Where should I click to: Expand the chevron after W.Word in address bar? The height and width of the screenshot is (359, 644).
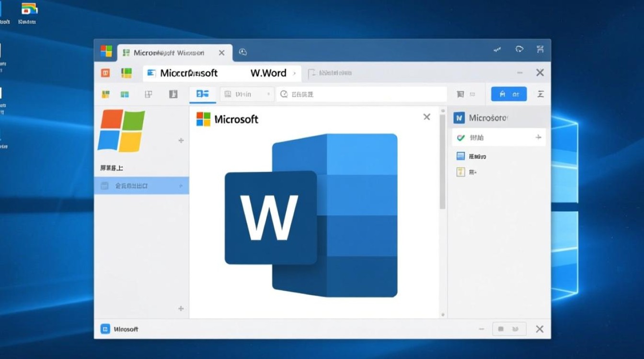pyautogui.click(x=294, y=73)
